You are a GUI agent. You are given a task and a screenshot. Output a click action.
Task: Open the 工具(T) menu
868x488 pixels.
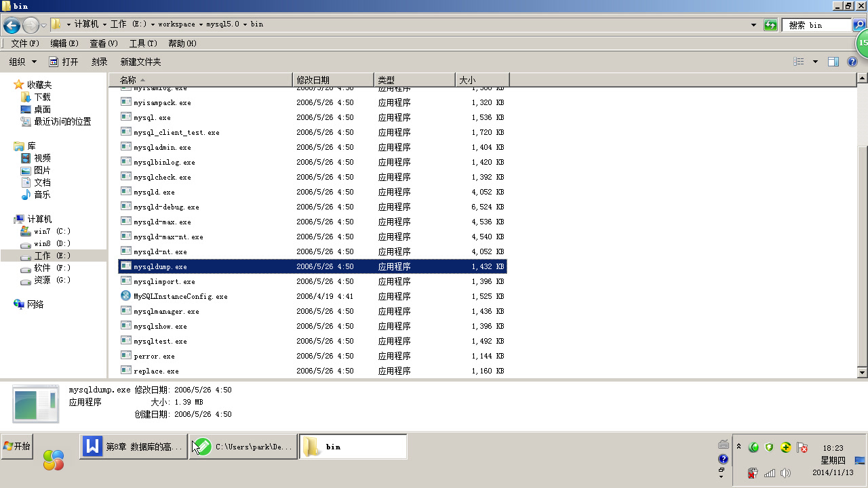143,43
